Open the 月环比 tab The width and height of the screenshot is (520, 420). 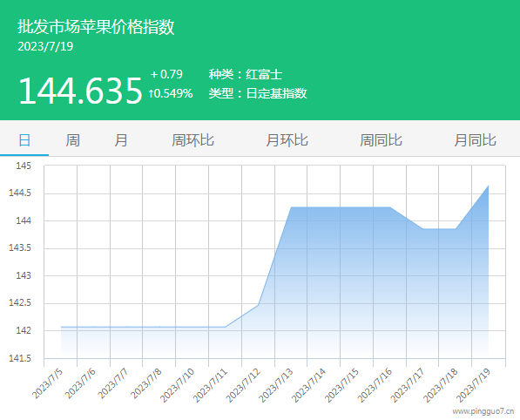[287, 140]
